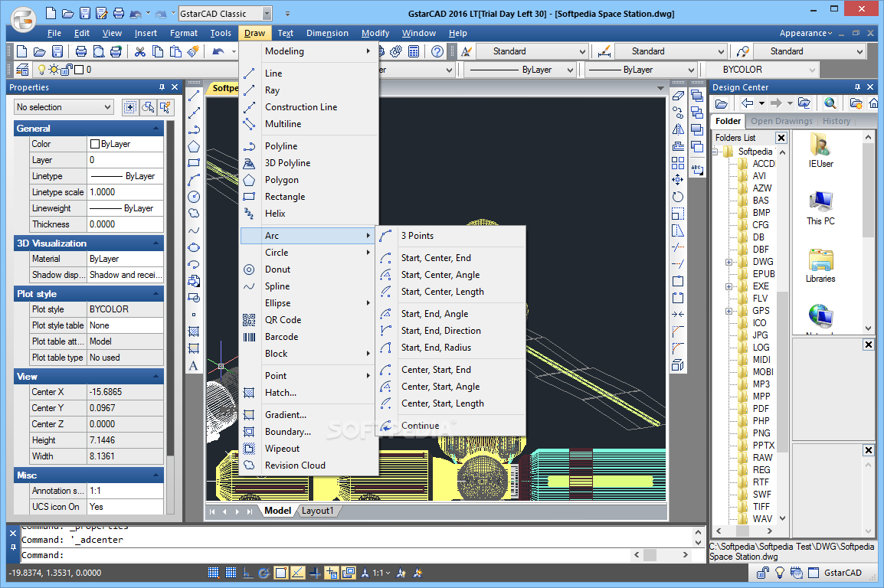Open the GstarCAD Classic workspace dropdown
Image resolution: width=884 pixels, height=588 pixels.
click(267, 14)
